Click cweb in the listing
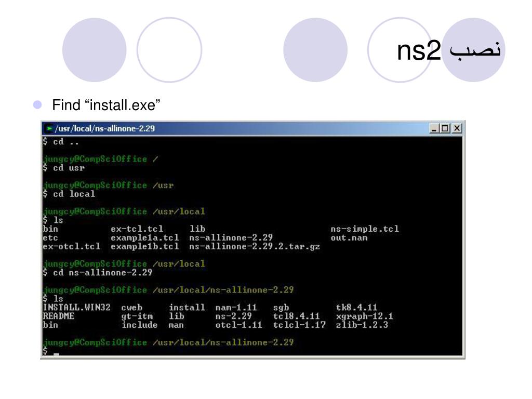 (x=131, y=308)
